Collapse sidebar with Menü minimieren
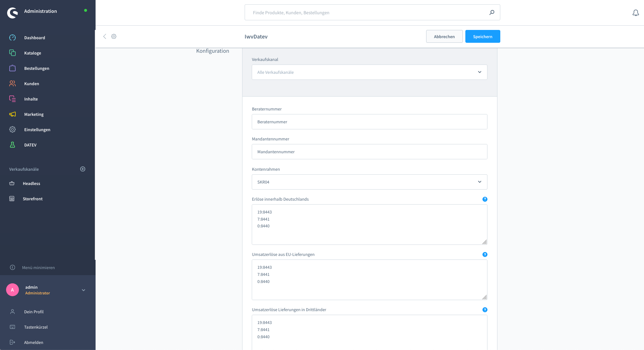Screen dimensions: 644x350 [x=38, y=268]
